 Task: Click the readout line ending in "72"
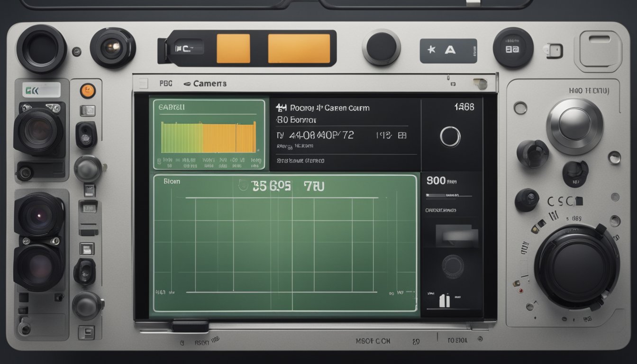(315, 135)
